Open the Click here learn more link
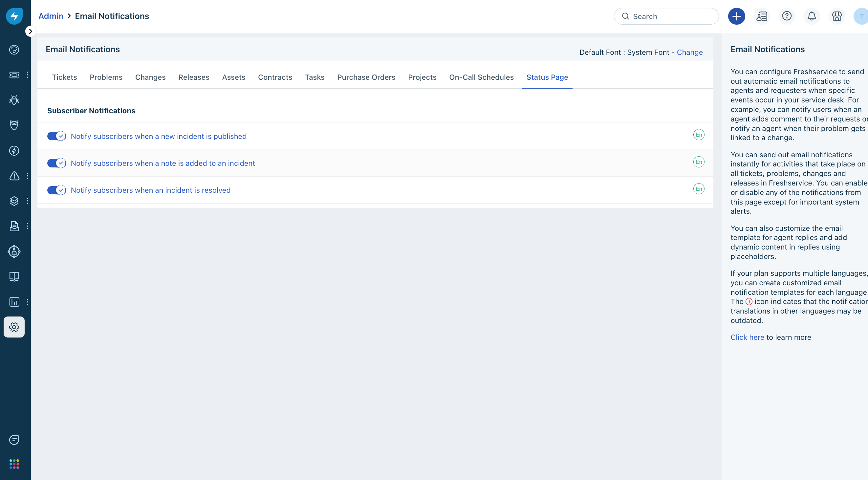 click(x=747, y=337)
